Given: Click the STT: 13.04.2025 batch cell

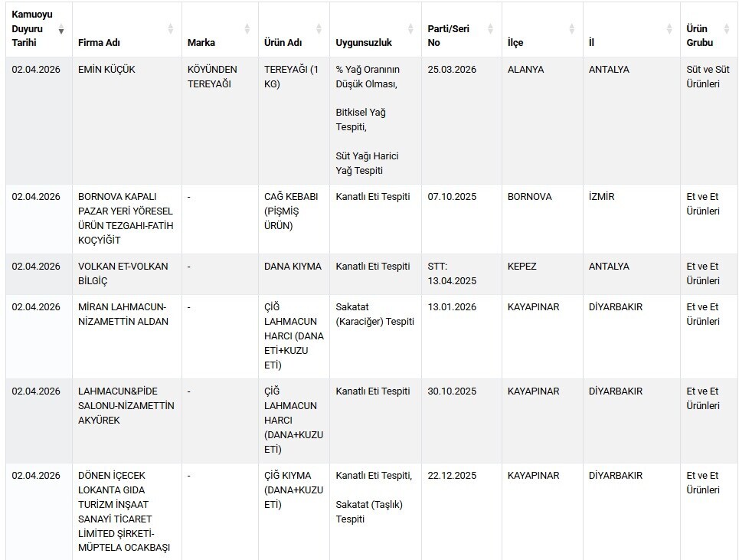Looking at the screenshot, I should click(452, 273).
